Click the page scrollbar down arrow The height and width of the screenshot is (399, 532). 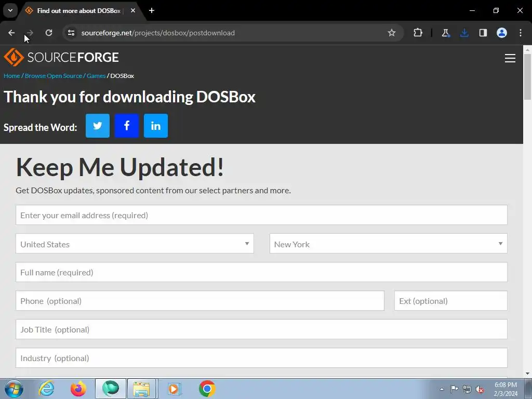528,374
